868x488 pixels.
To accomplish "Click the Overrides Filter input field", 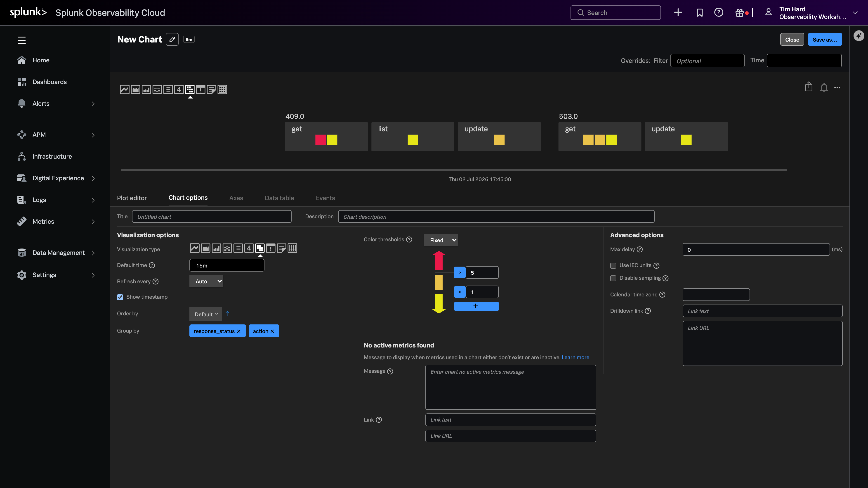I will tap(707, 61).
